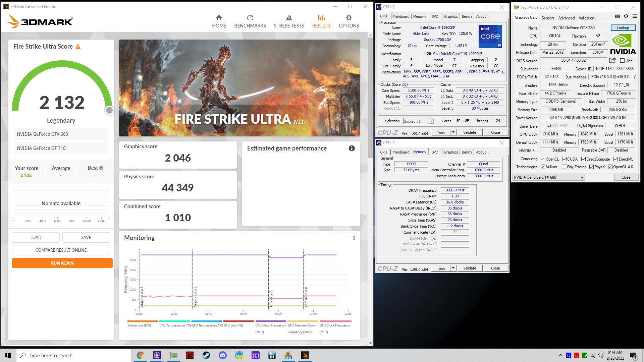The width and height of the screenshot is (644, 362).
Task: Launch Steam from the taskbar
Action: tap(206, 355)
